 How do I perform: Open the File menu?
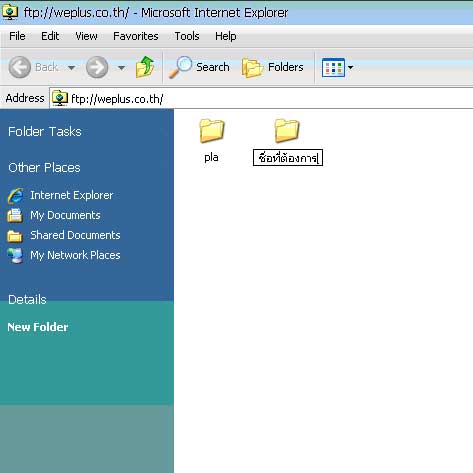pyautogui.click(x=17, y=36)
